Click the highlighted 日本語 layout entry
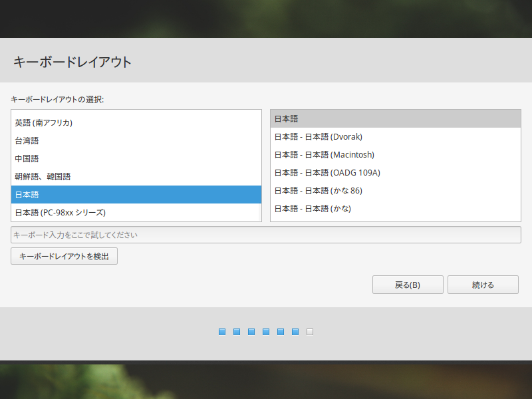Screen dimensions: 532x399 [x=136, y=194]
